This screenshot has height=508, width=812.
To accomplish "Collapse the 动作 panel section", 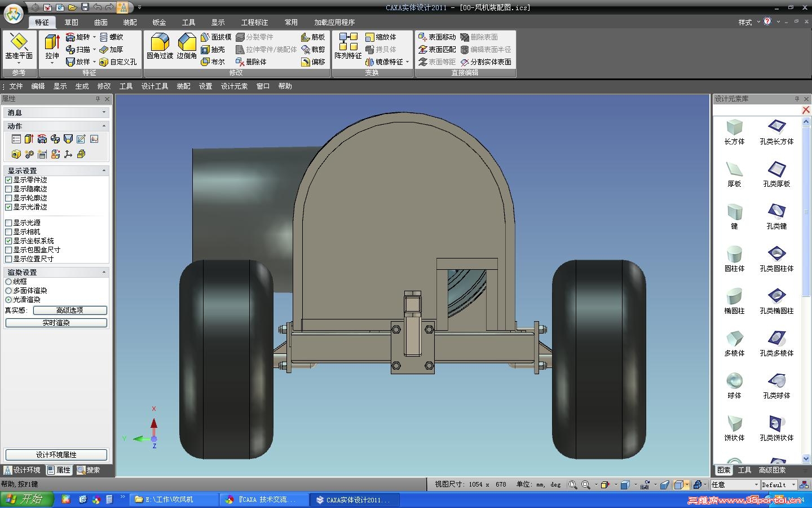I will point(104,126).
